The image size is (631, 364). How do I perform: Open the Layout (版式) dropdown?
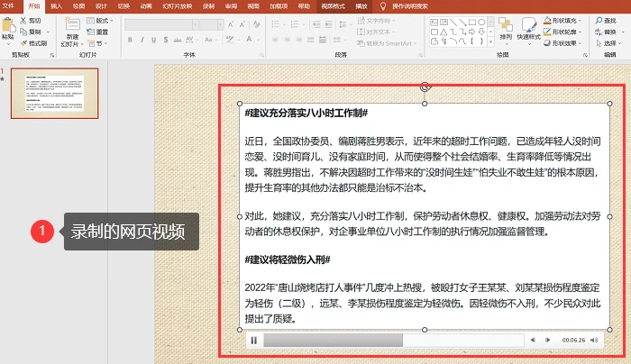[x=100, y=21]
